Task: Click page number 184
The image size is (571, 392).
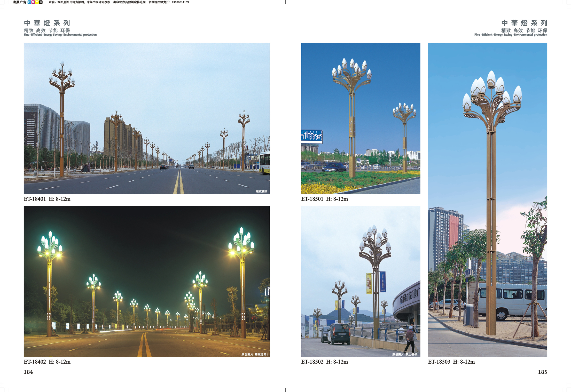Action: pyautogui.click(x=28, y=372)
